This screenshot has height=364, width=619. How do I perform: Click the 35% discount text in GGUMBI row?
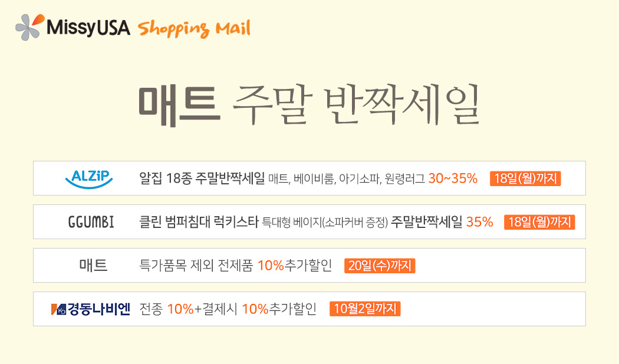tap(480, 222)
